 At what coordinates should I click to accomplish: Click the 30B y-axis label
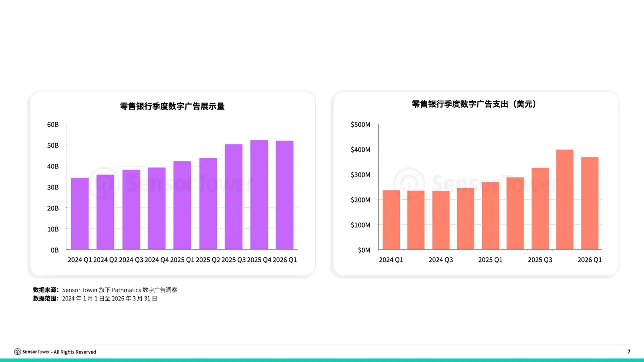53,187
